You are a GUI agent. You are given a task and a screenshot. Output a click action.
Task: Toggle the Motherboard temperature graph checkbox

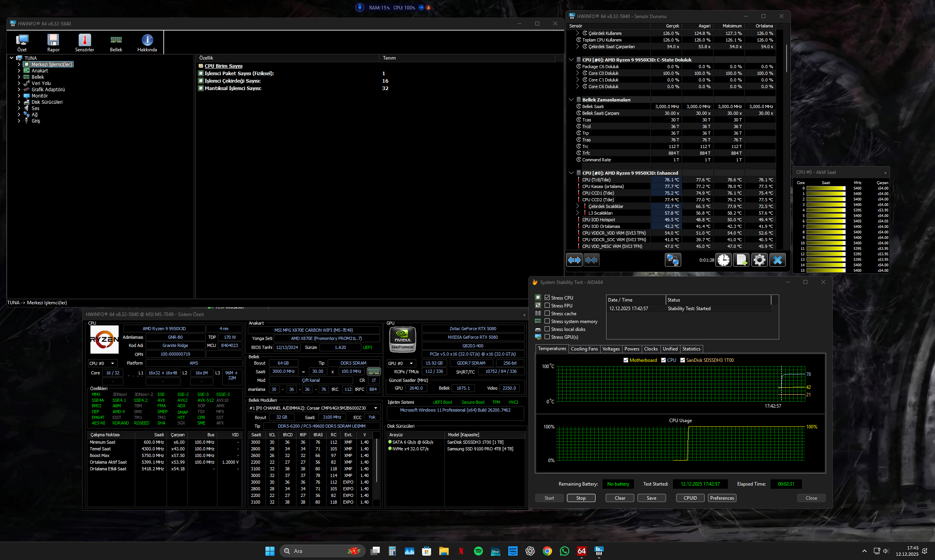[x=626, y=360]
